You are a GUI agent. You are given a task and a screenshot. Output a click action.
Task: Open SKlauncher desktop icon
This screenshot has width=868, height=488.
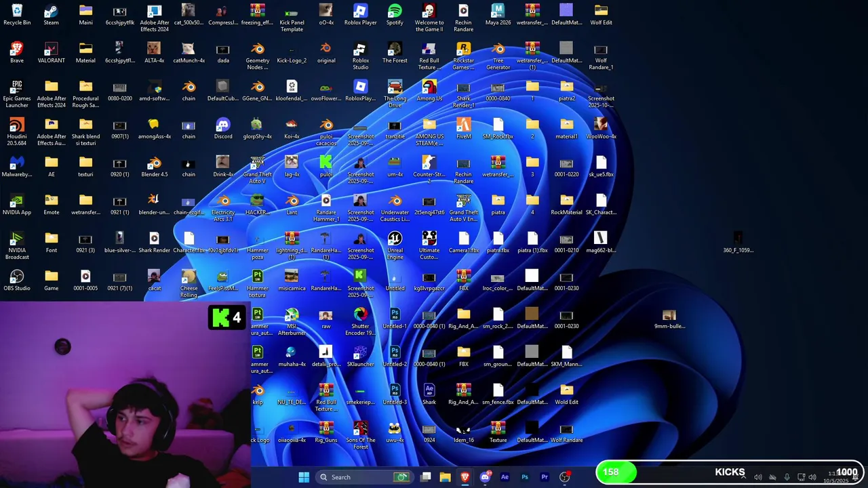click(361, 357)
